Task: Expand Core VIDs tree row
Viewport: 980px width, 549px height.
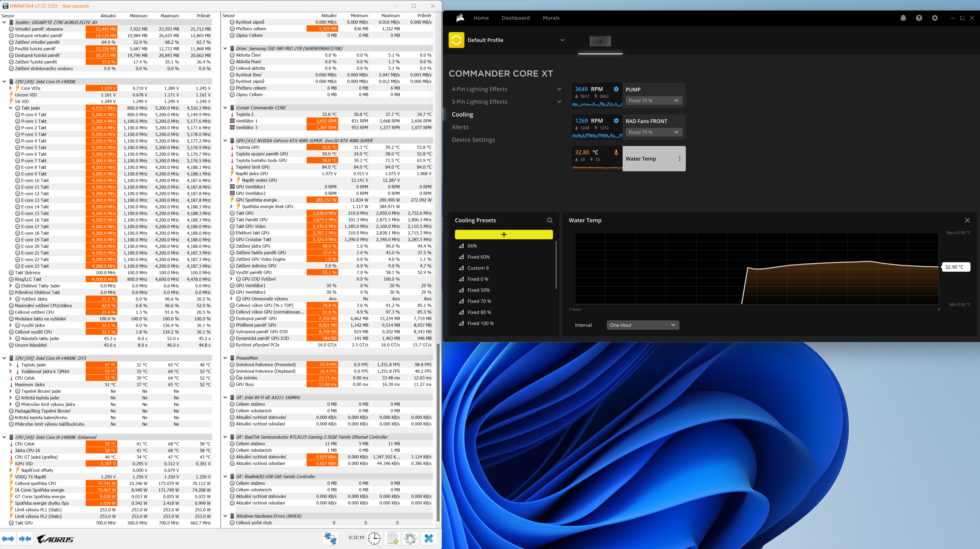Action: coord(11,88)
